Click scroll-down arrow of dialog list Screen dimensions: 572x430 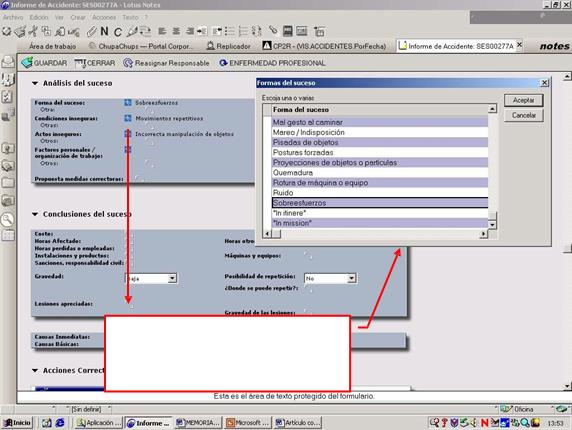pyautogui.click(x=492, y=224)
